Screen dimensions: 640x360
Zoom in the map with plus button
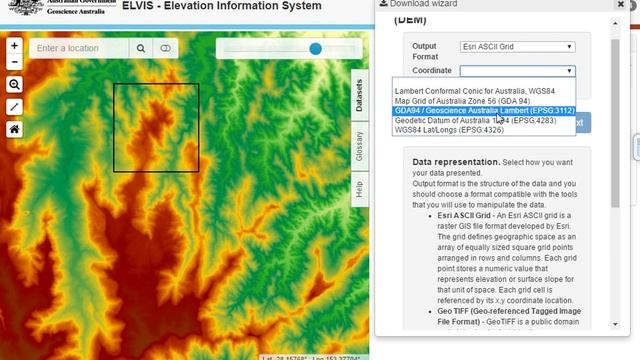[14, 45]
